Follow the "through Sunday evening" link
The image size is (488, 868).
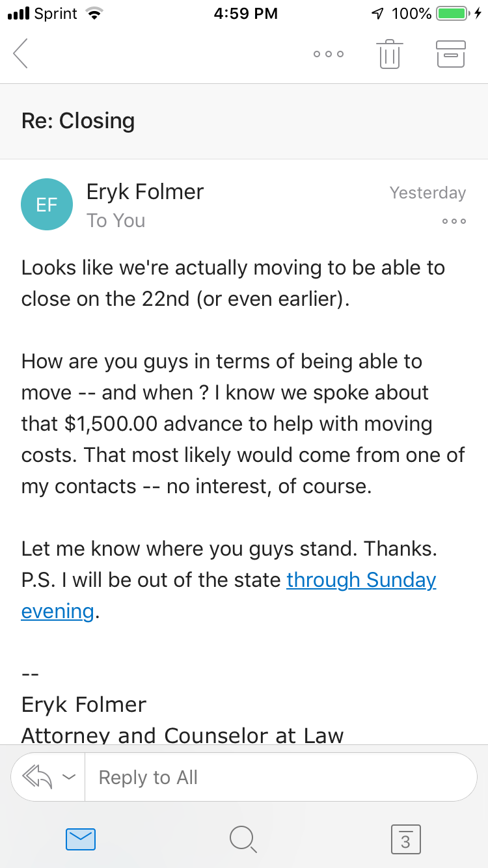pyautogui.click(x=361, y=580)
